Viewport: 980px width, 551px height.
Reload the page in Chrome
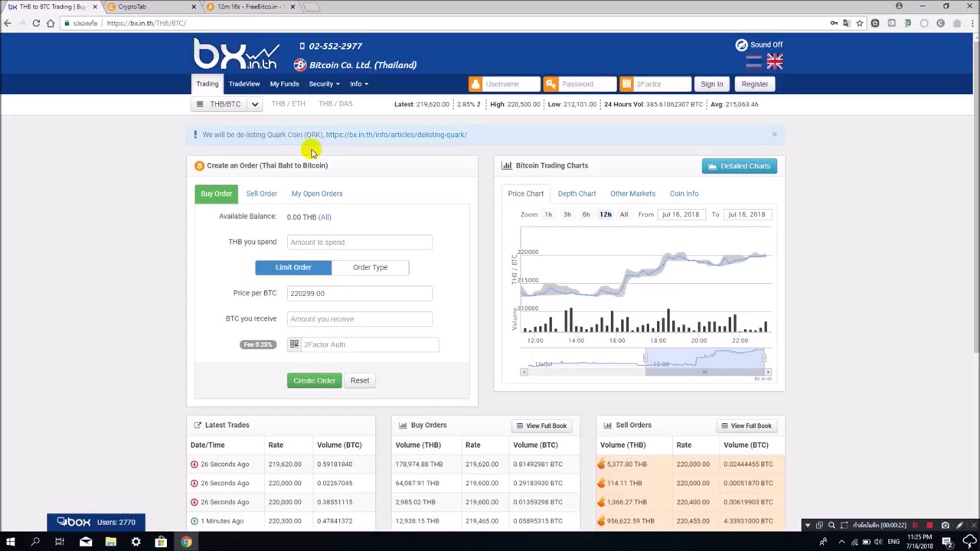click(x=36, y=23)
